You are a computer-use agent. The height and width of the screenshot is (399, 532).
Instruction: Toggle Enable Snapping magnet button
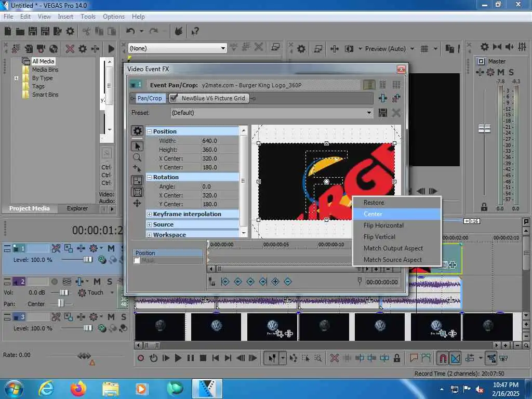tap(443, 357)
